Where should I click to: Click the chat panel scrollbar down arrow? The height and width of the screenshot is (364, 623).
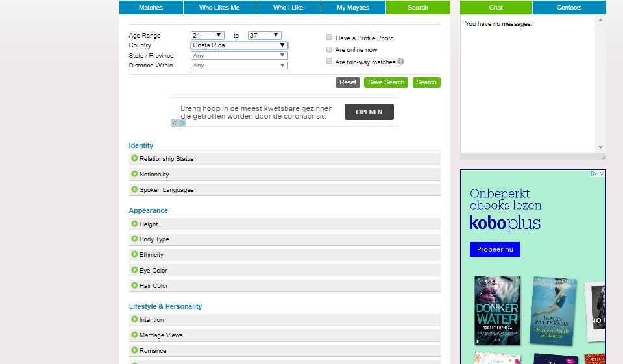tap(600, 147)
